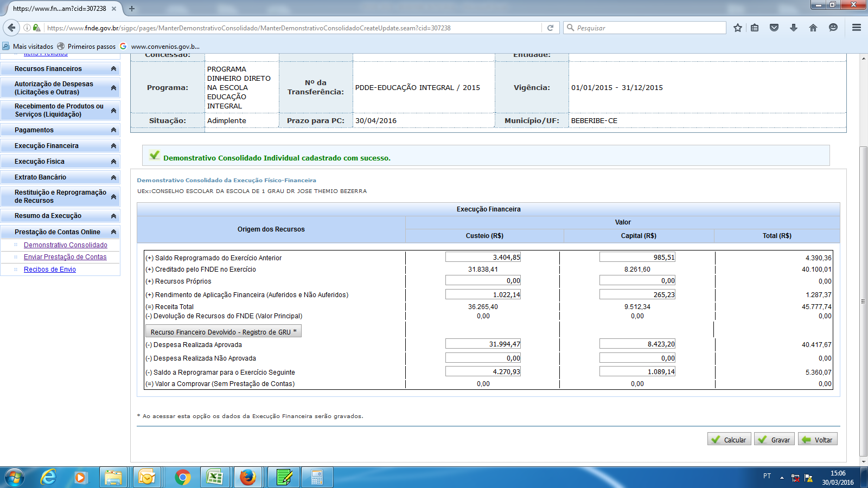Open the Enviar Prestação de Contas link

coord(65,257)
